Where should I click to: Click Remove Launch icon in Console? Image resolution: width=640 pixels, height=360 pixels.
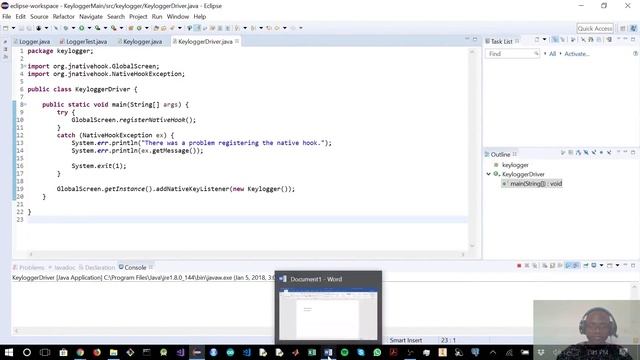click(527, 266)
